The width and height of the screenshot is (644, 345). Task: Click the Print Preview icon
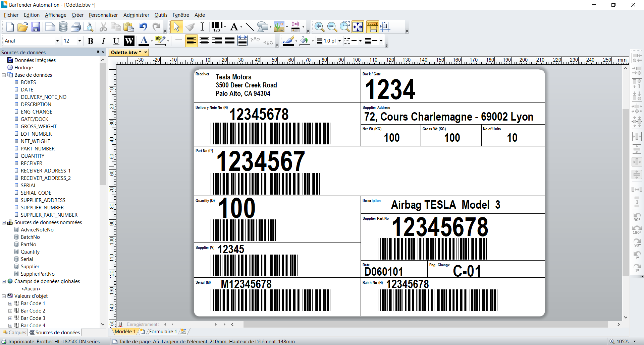(88, 27)
